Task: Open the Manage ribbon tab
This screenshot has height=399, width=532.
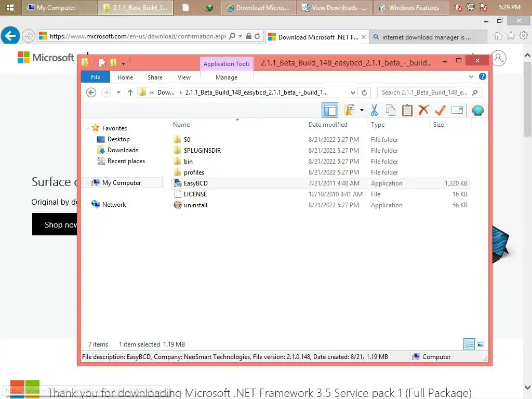Action: coord(227,77)
